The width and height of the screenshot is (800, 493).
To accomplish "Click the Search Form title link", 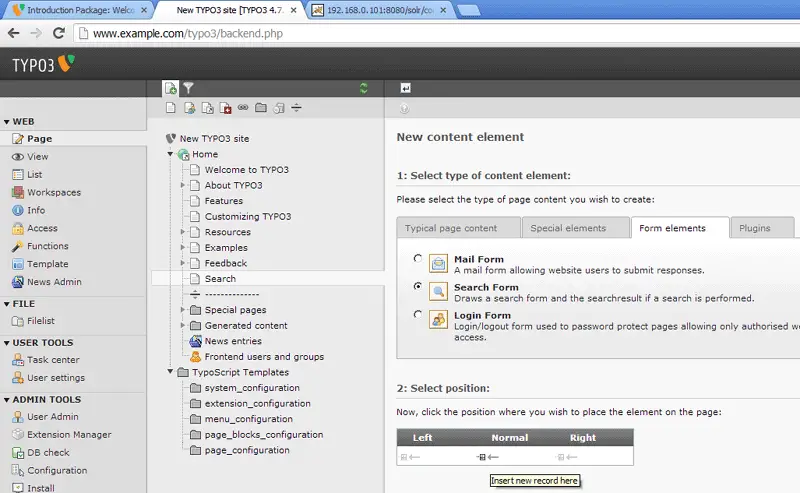I will [486, 287].
